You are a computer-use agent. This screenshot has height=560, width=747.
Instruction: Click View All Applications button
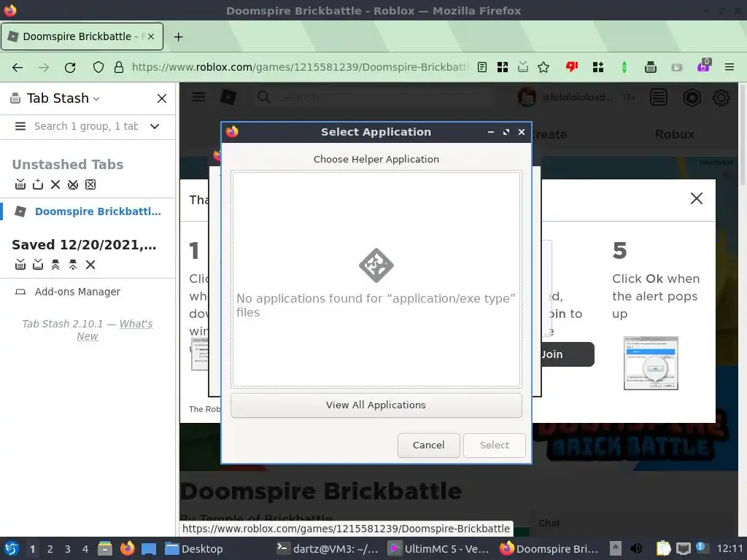click(376, 405)
